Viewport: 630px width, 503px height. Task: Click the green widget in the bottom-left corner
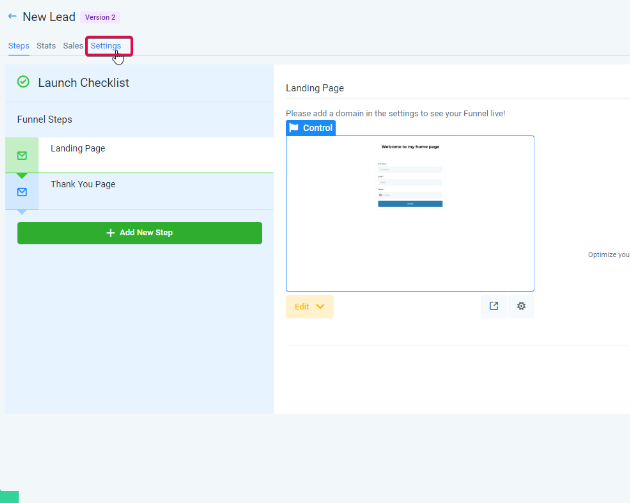[9, 496]
